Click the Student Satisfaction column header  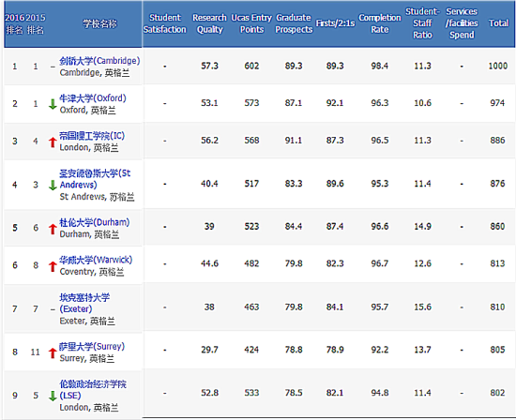tap(165, 23)
